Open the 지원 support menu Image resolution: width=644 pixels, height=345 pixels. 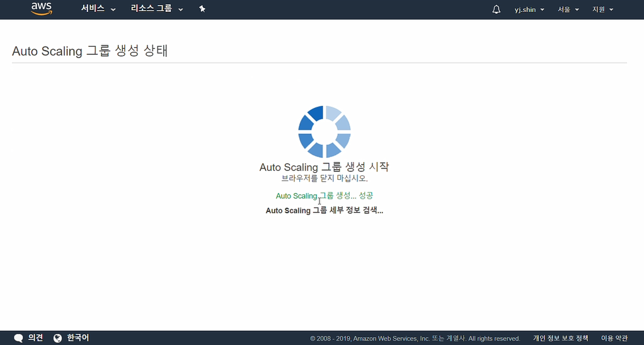point(602,9)
